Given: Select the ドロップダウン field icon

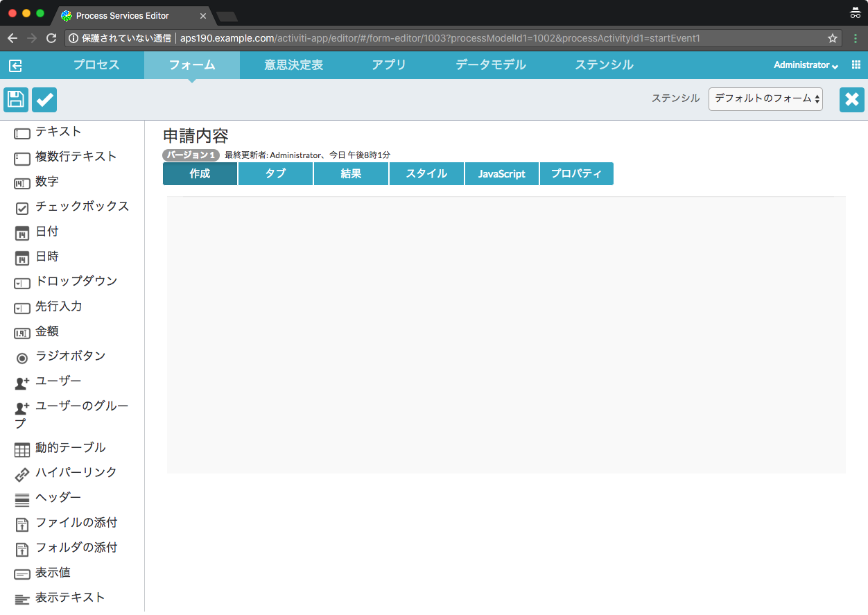Looking at the screenshot, I should coord(22,284).
